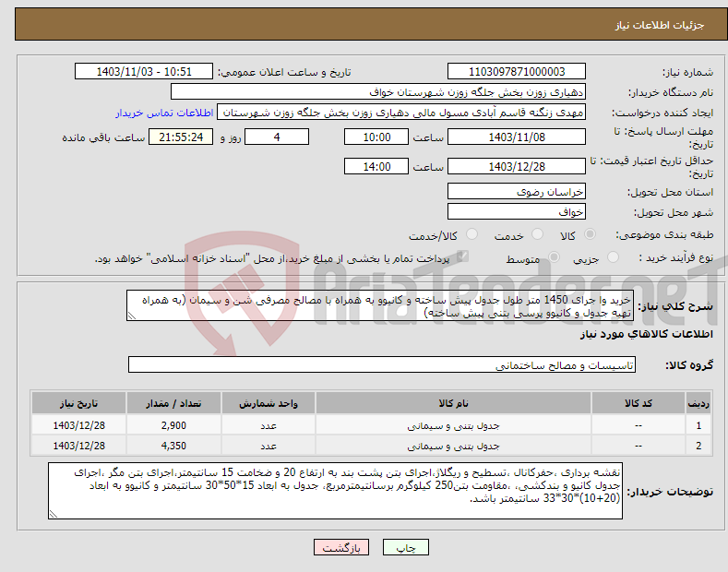Screen dimensions: 728x572
Task: Click the تاریخ نیاز column header
Action: (79, 403)
